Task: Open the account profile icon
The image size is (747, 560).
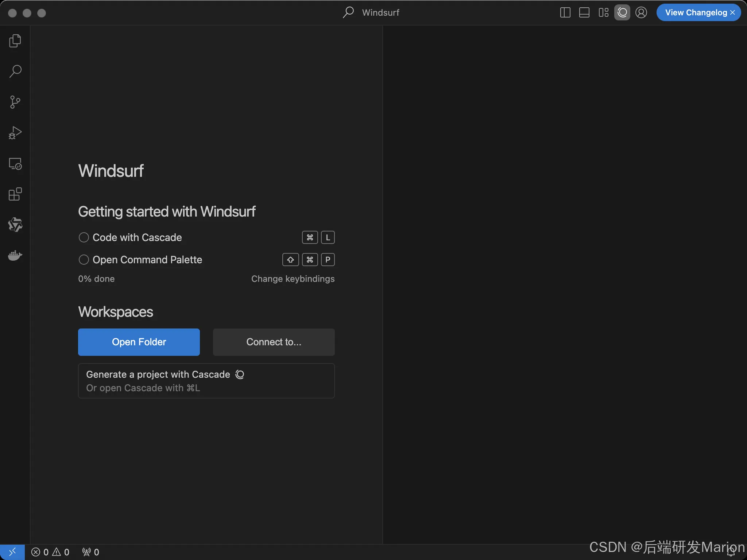Action: [641, 12]
